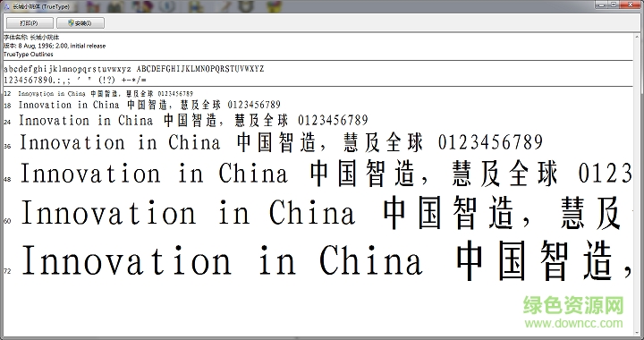Select the 字体名称: 长城小标体 line

[31, 38]
